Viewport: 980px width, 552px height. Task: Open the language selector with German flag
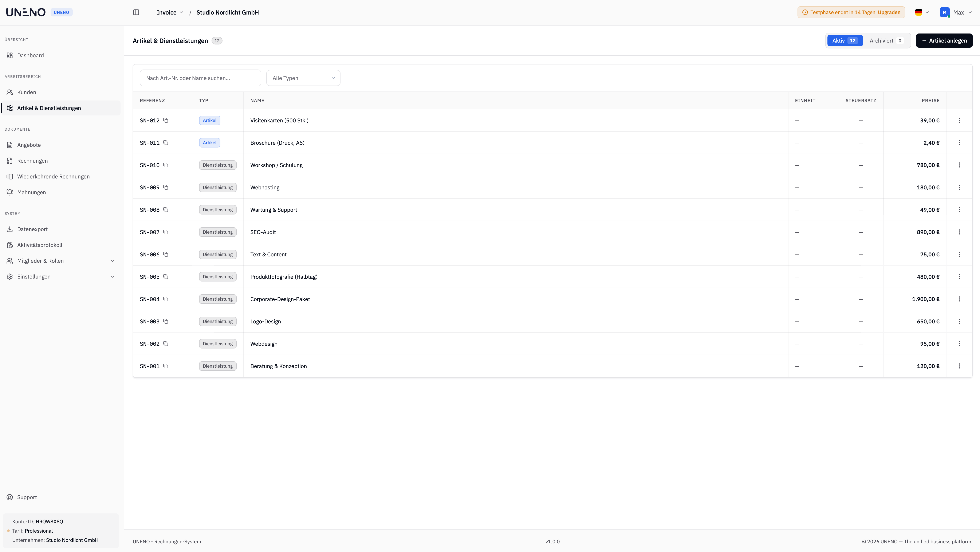(922, 12)
